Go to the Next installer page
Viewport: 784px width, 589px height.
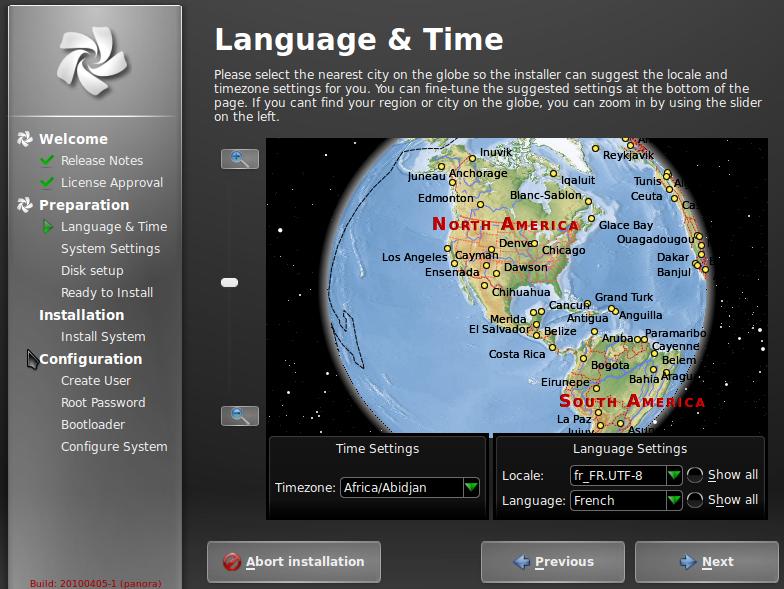point(706,562)
